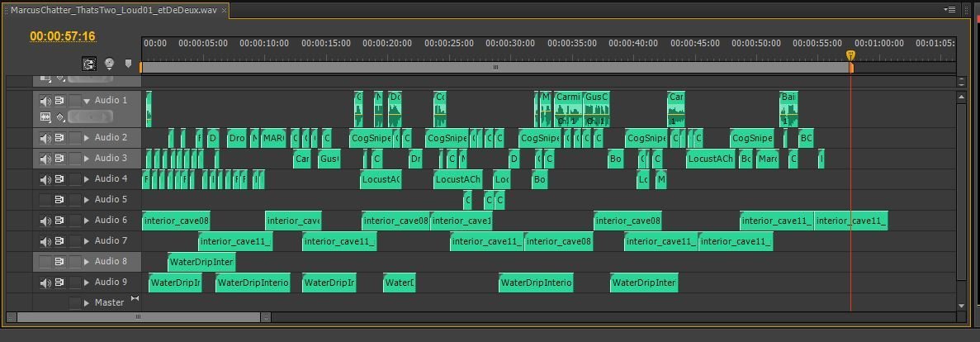Mute the Audio 3 track speaker
The height and width of the screenshot is (342, 980).
click(45, 159)
